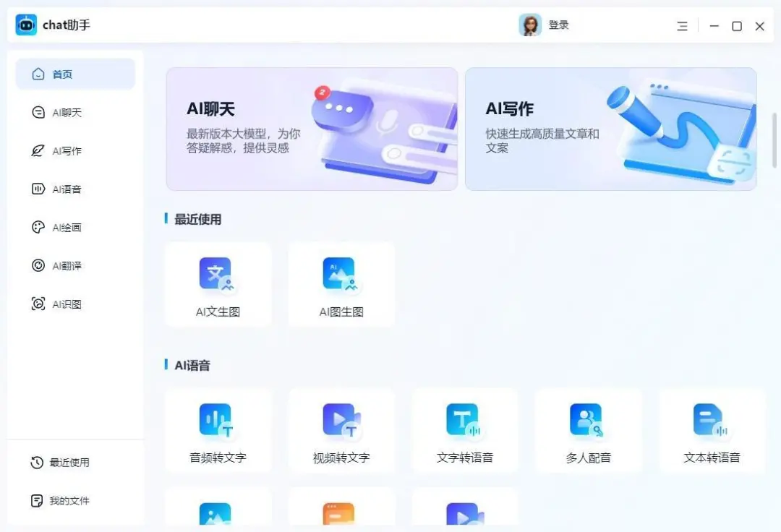The width and height of the screenshot is (781, 532).
Task: Open AI写作 in the sidebar menu
Action: (x=67, y=151)
